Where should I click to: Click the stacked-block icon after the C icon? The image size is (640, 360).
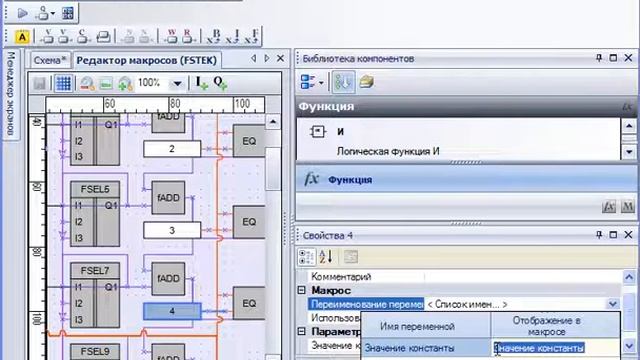(103, 37)
